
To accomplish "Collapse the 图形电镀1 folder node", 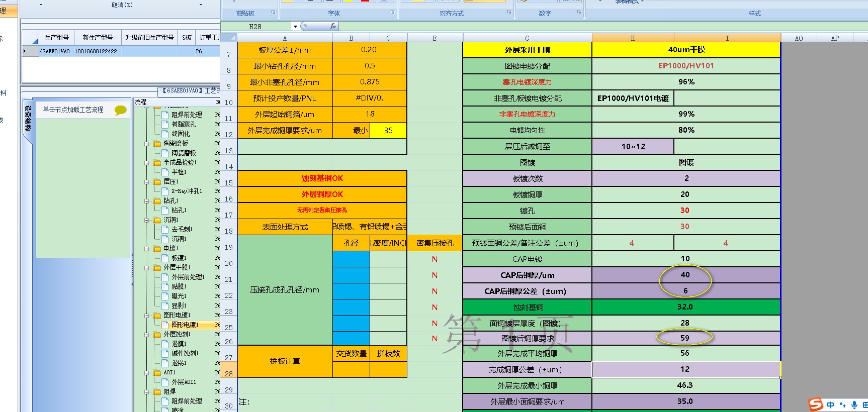I will [x=147, y=316].
